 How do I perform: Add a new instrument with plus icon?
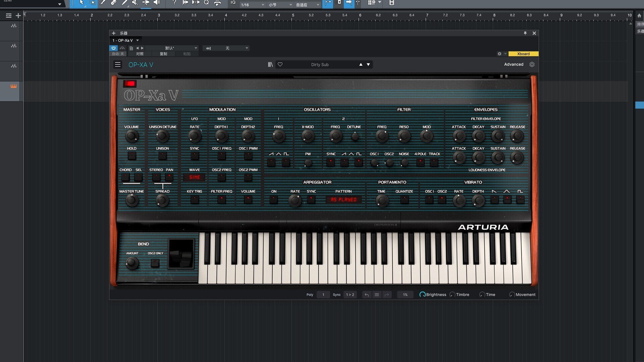click(x=114, y=33)
